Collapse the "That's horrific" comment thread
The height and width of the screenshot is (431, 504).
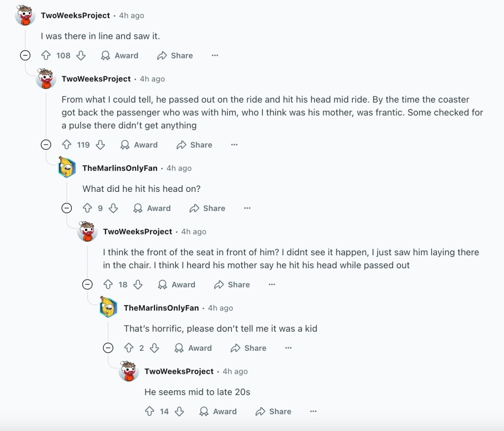click(x=107, y=348)
